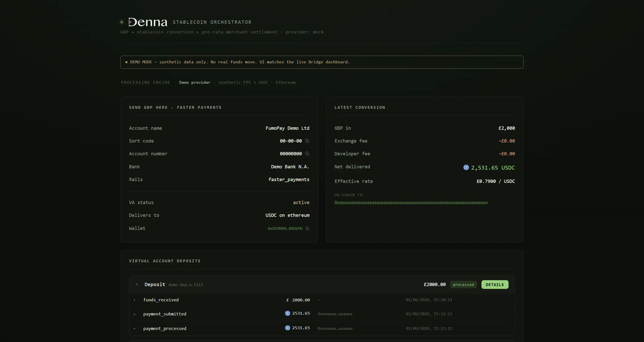Click the LATEST CONVERSION panel header
The width and height of the screenshot is (644, 342).
click(360, 108)
